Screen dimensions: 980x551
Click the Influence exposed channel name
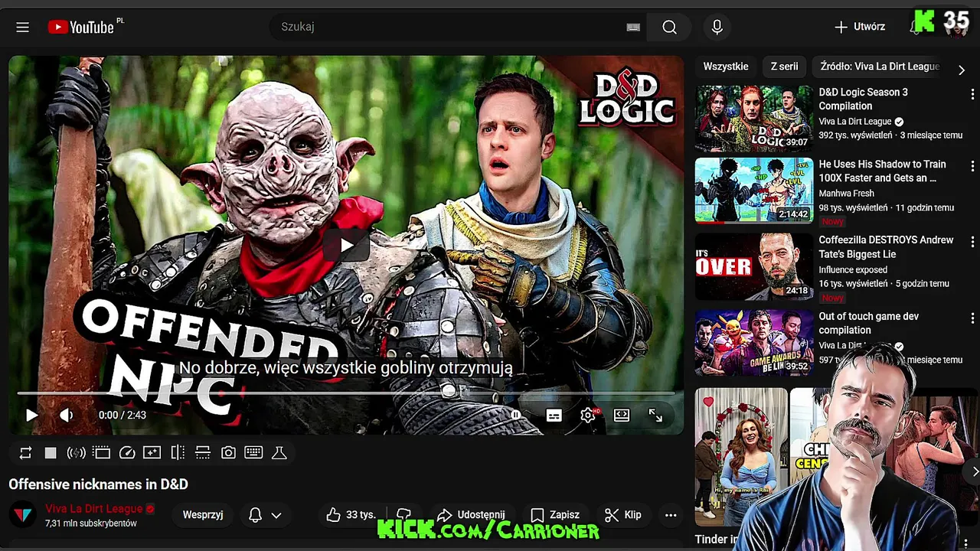tap(853, 269)
